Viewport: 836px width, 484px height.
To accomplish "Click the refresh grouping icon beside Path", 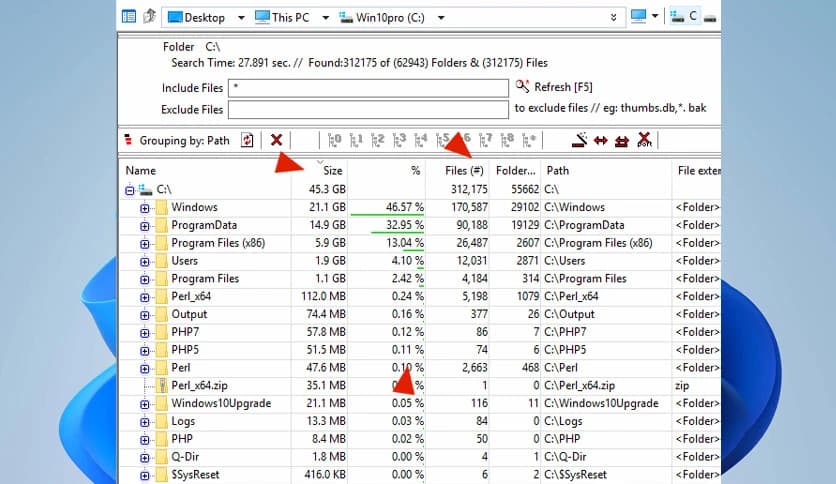I will 247,140.
